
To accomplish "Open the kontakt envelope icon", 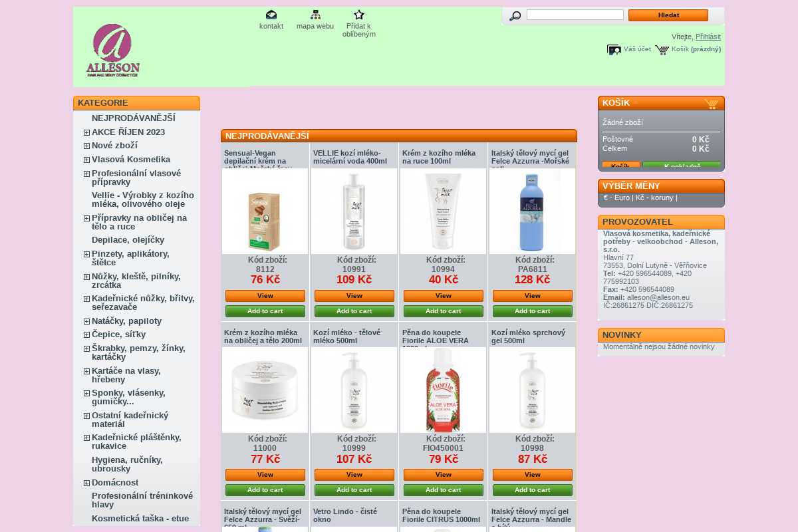I will [271, 15].
